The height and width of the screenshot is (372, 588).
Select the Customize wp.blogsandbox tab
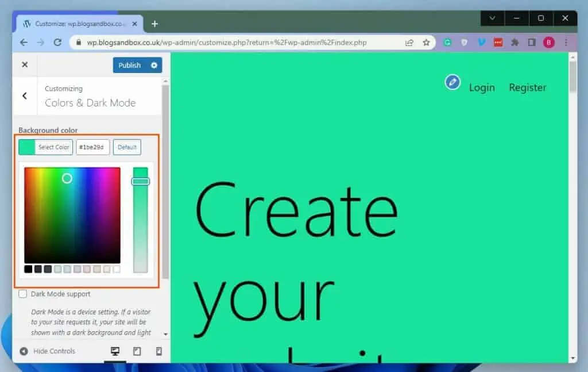pos(79,24)
